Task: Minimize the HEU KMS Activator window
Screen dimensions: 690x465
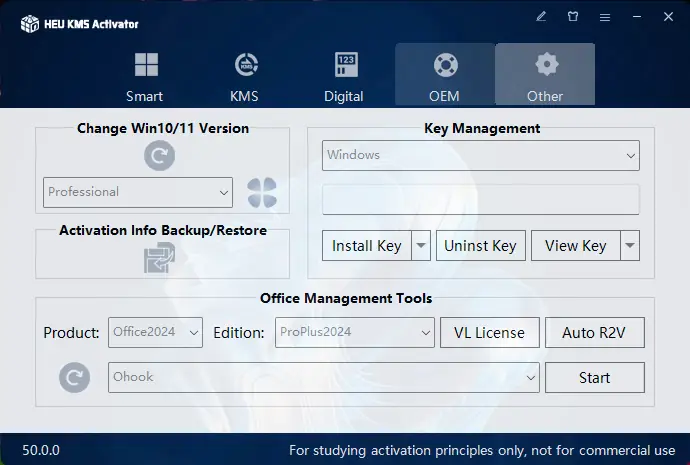Action: pyautogui.click(x=637, y=17)
